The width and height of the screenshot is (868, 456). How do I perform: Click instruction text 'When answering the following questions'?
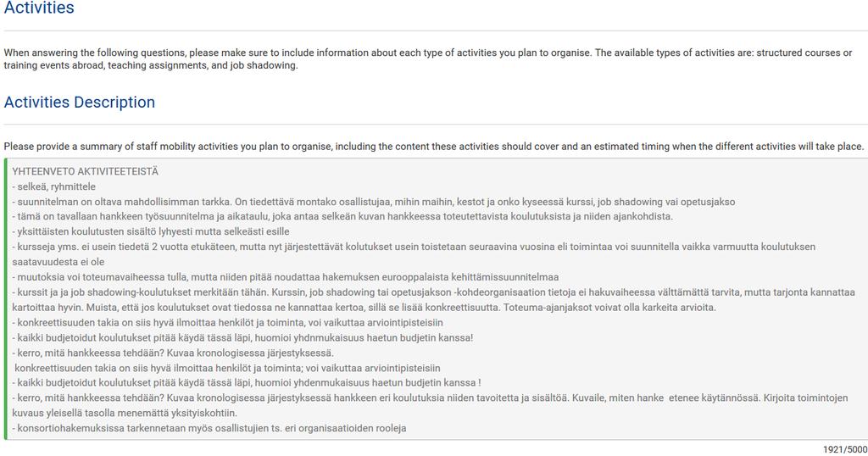coord(428,58)
